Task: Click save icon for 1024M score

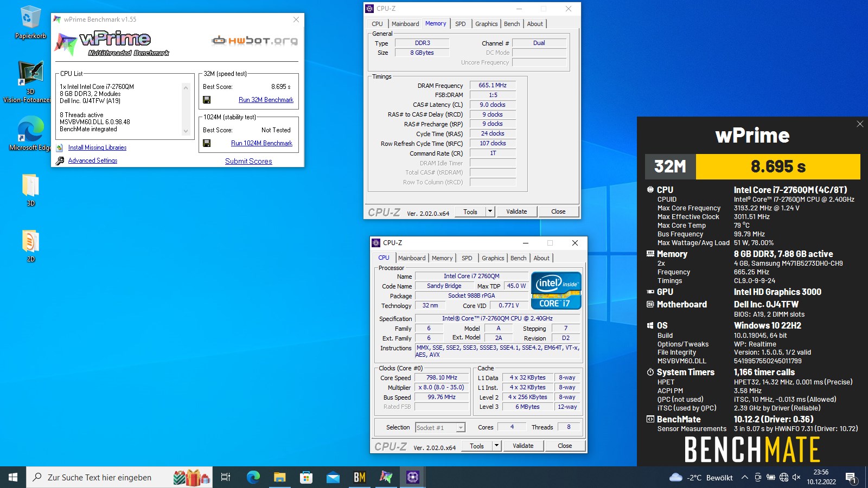Action: click(207, 143)
